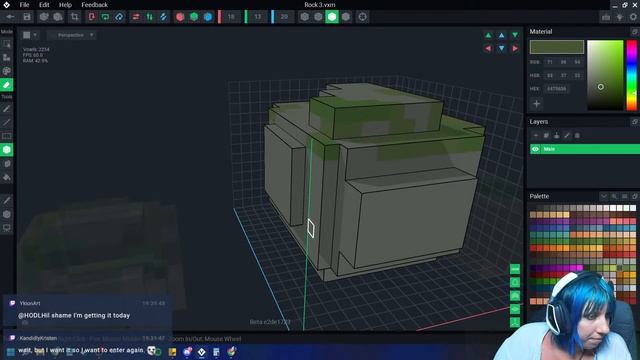Open the File menu
Image resolution: width=640 pixels, height=360 pixels.
pos(24,5)
